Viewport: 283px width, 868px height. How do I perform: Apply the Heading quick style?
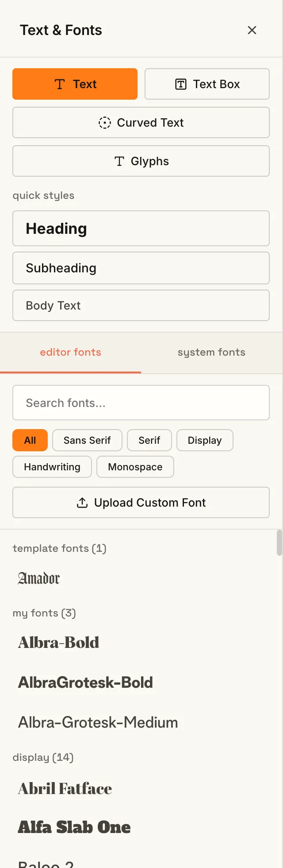tap(141, 229)
